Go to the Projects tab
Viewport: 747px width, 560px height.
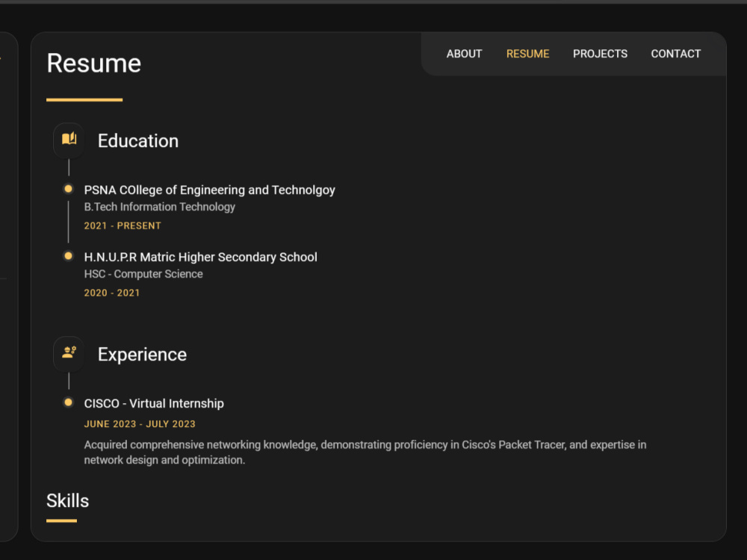click(x=600, y=54)
